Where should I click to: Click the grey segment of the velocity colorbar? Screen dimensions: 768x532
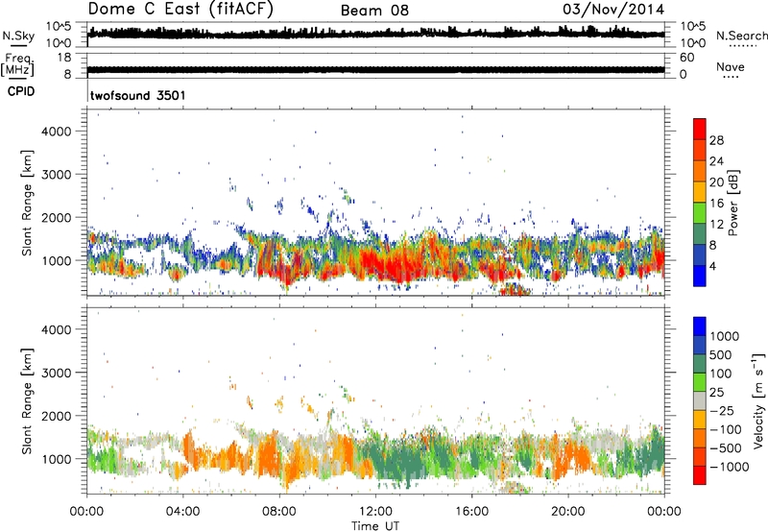(700, 400)
